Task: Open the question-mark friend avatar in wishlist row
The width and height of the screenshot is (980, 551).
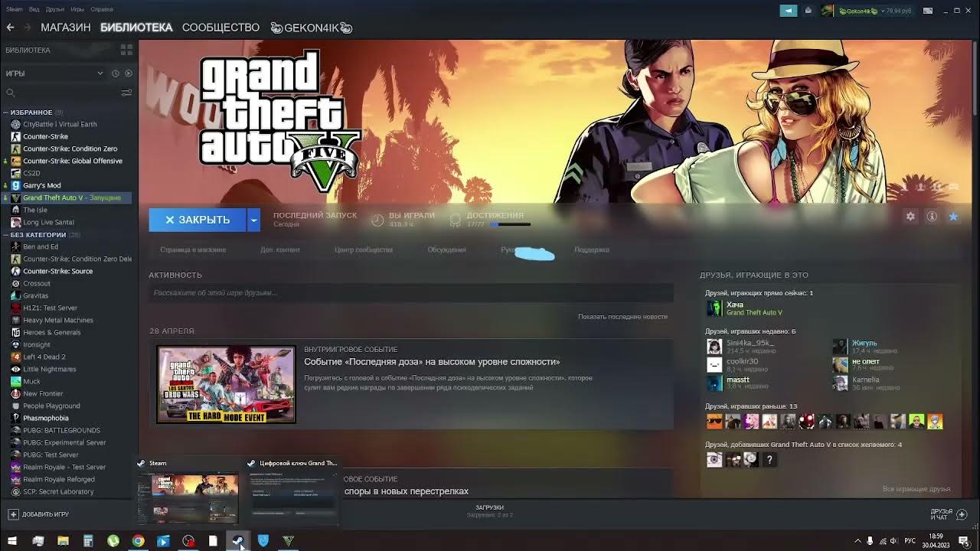Action: click(769, 459)
